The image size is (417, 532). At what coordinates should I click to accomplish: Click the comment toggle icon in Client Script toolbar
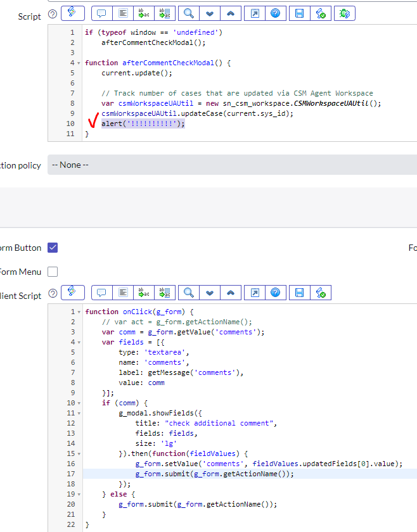(102, 293)
